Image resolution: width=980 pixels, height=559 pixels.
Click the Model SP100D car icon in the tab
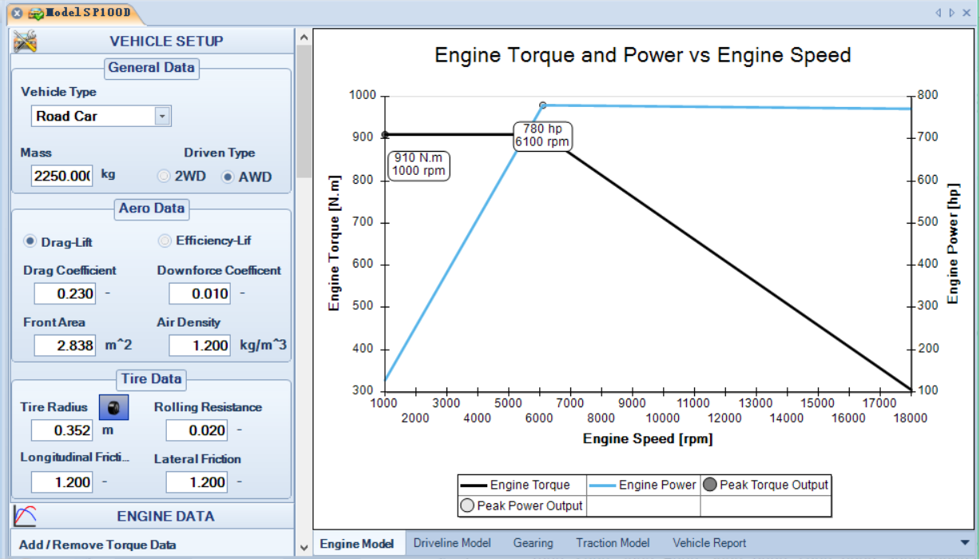[35, 14]
